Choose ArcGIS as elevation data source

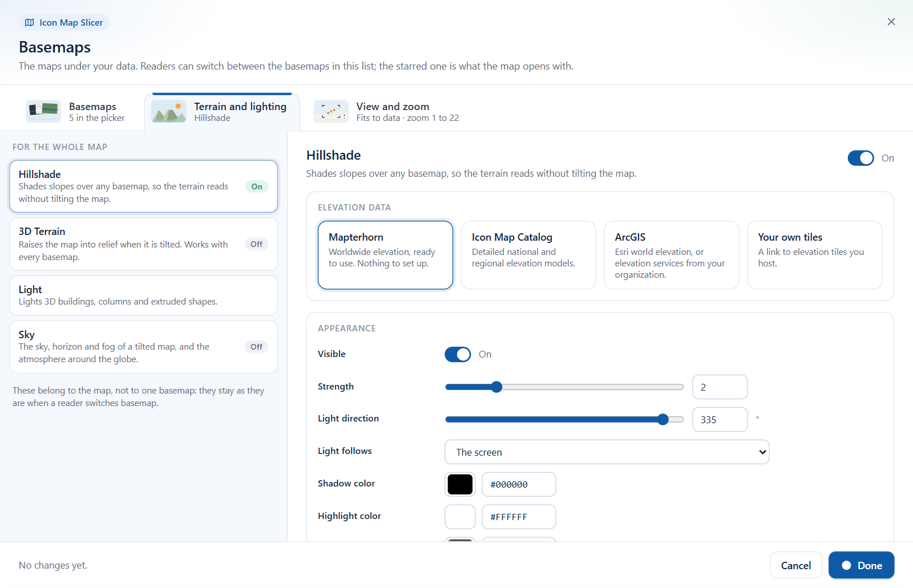click(672, 255)
